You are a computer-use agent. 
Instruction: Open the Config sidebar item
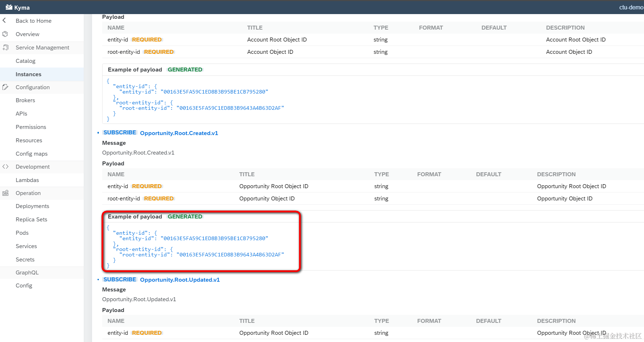coord(24,286)
